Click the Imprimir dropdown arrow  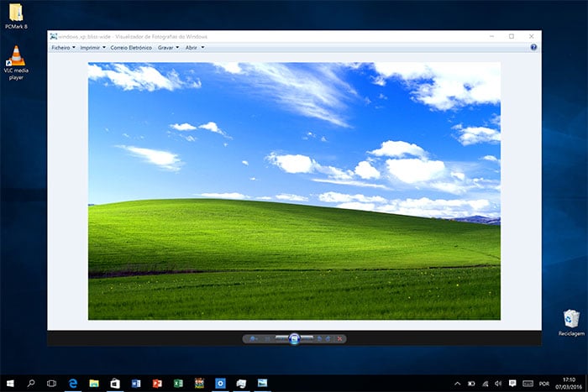click(104, 47)
